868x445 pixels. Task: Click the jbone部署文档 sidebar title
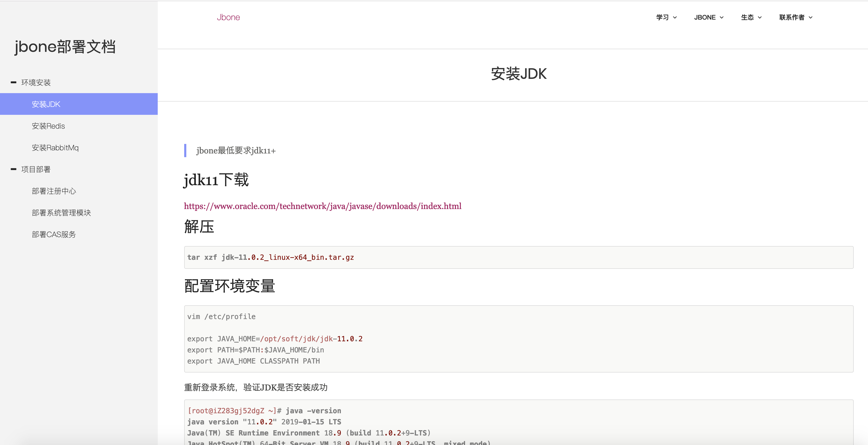[65, 47]
